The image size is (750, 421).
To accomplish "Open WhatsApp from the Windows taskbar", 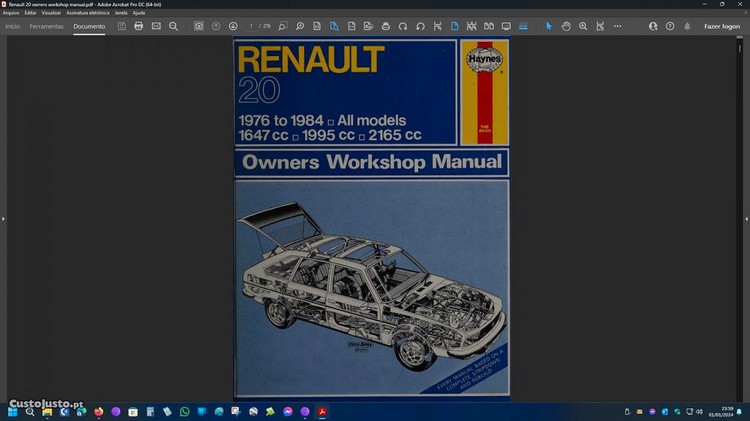I will pos(184,411).
